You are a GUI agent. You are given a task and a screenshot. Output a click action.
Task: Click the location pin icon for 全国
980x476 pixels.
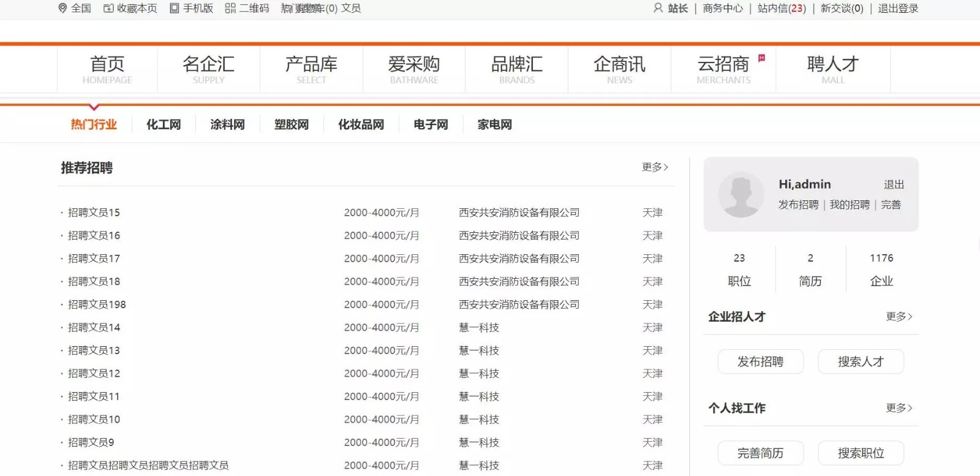[x=62, y=9]
